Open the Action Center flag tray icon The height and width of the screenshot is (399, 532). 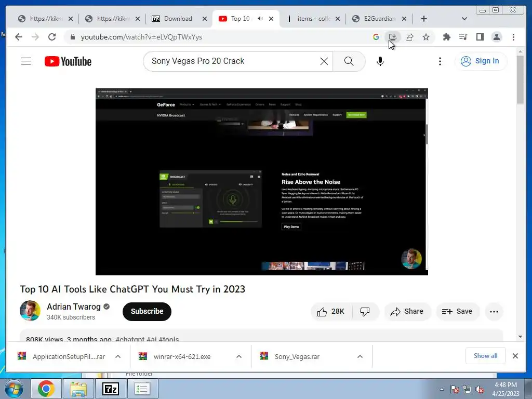pos(455,389)
